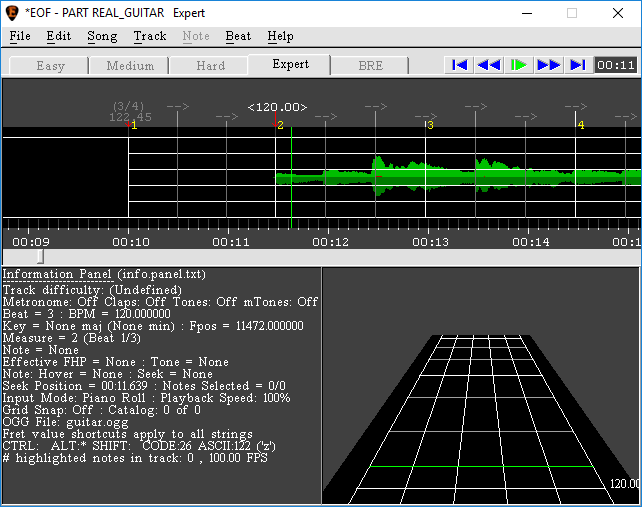Select the BRE tab
The width and height of the screenshot is (642, 507).
click(369, 66)
